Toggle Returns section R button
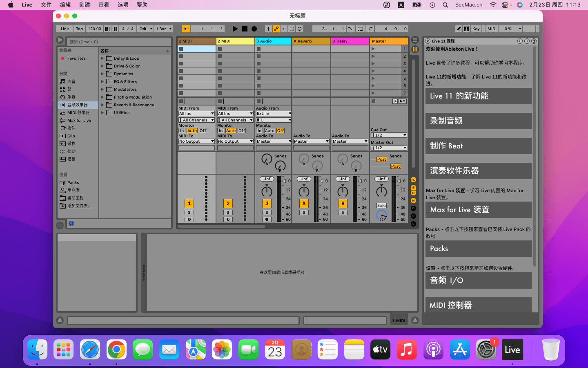 pos(413,193)
